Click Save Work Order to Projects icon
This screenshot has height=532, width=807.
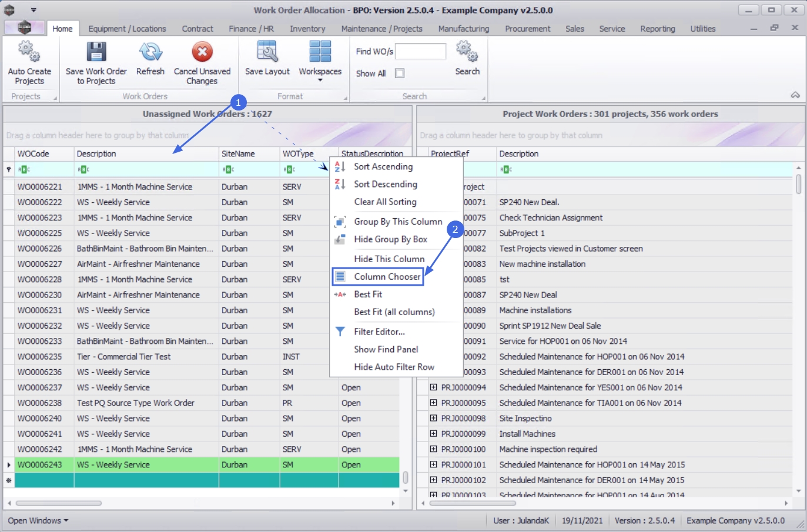[x=96, y=52]
